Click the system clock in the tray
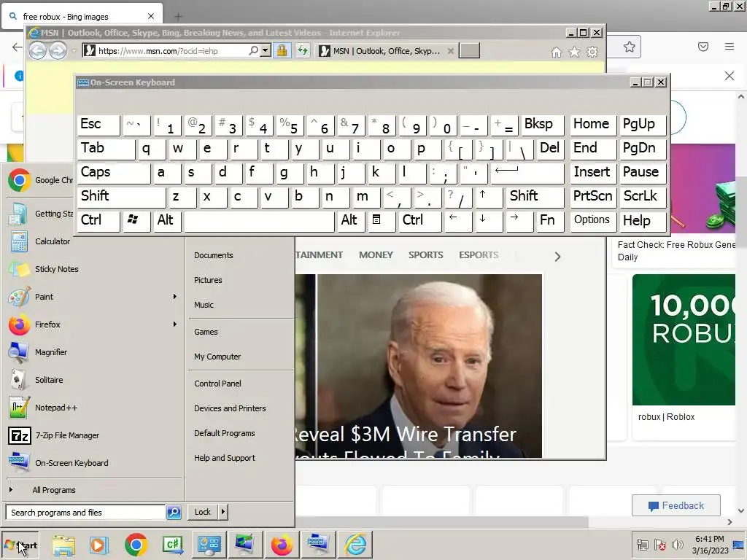Viewport: 747px width, 560px height. (710, 544)
